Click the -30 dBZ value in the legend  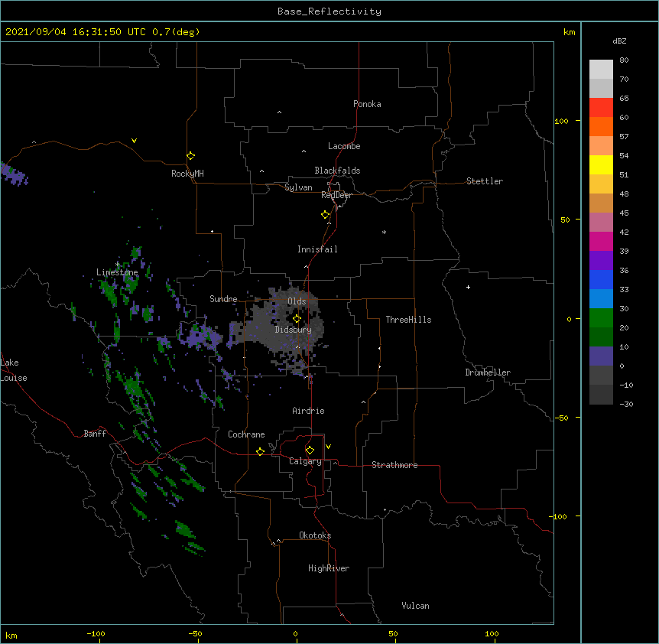(626, 404)
